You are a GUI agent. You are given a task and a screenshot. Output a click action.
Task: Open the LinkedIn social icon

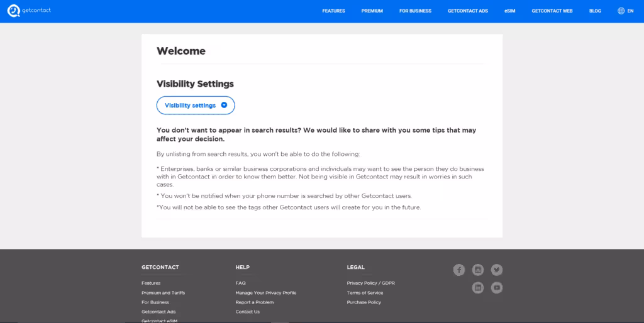(x=478, y=288)
